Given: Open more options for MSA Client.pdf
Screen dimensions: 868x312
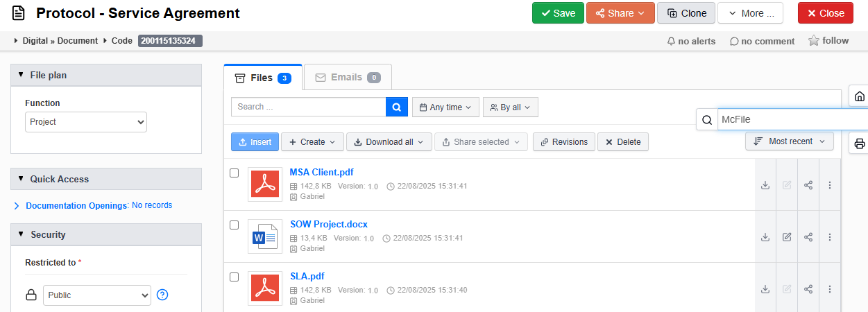Looking at the screenshot, I should (830, 185).
